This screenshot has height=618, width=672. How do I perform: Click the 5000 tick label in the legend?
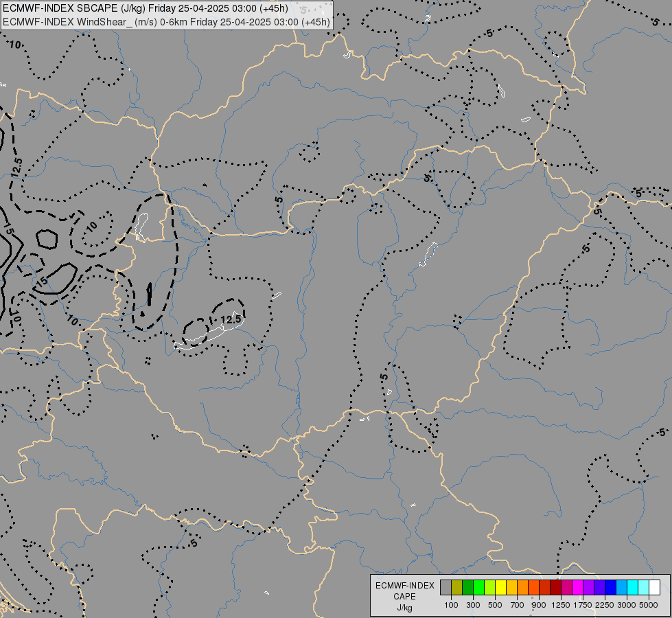click(x=649, y=605)
